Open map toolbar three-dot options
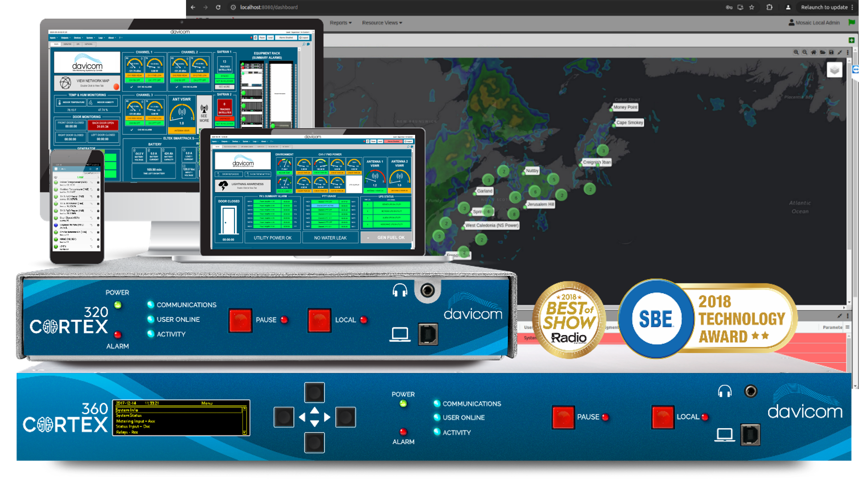 848,52
